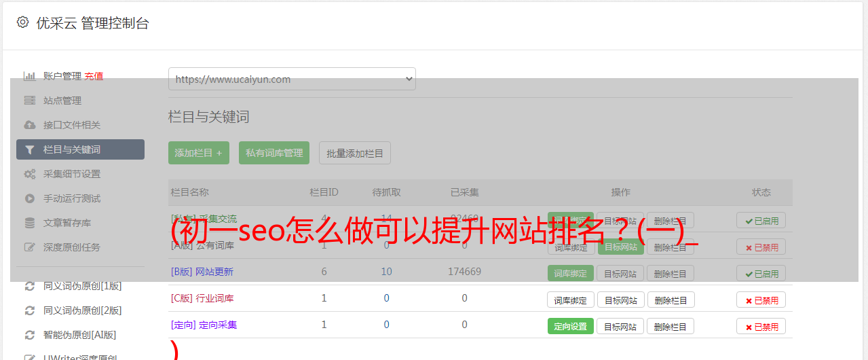Click the 栏目名称 column header
The height and width of the screenshot is (360, 868).
tap(190, 192)
